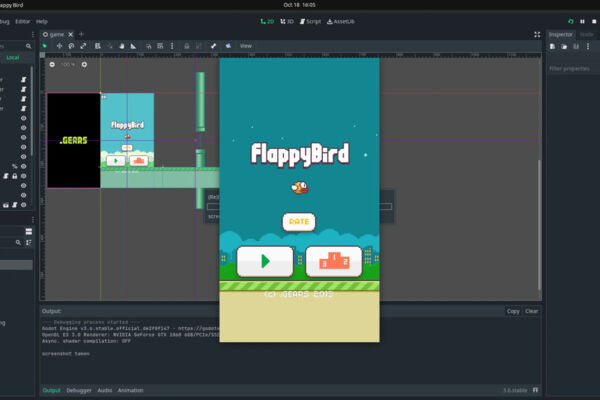Image resolution: width=600 pixels, height=400 pixels.
Task: Click the lock icon in the scene tree
Action: coord(15,176)
